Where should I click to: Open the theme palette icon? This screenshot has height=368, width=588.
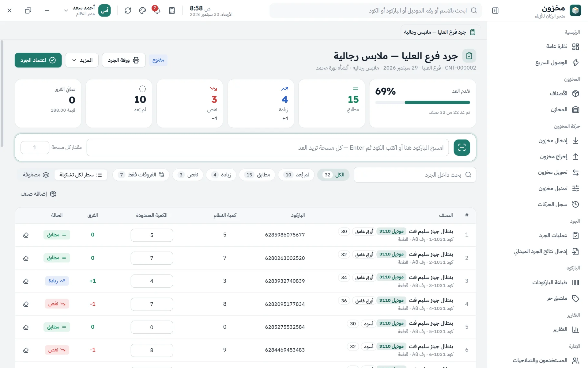142,11
